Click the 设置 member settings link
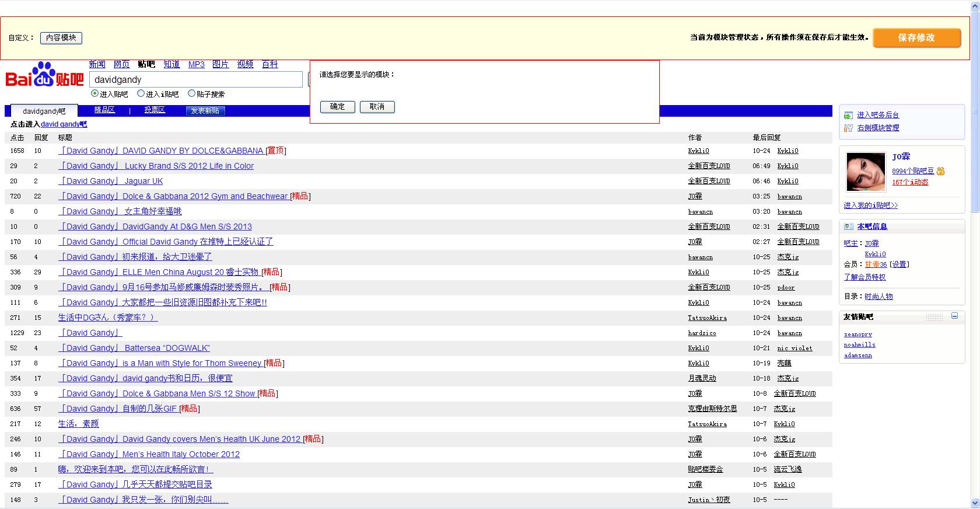980x509 pixels. coord(899,264)
